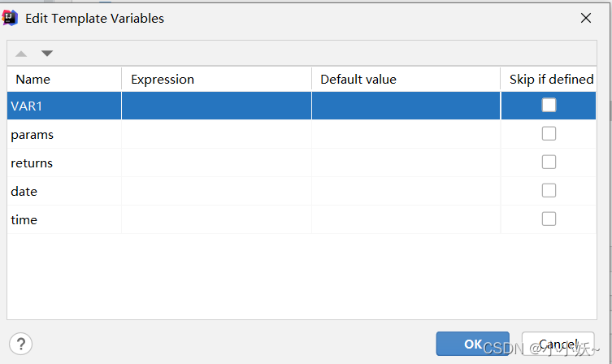Click the Name column header
The image size is (612, 364).
[63, 79]
